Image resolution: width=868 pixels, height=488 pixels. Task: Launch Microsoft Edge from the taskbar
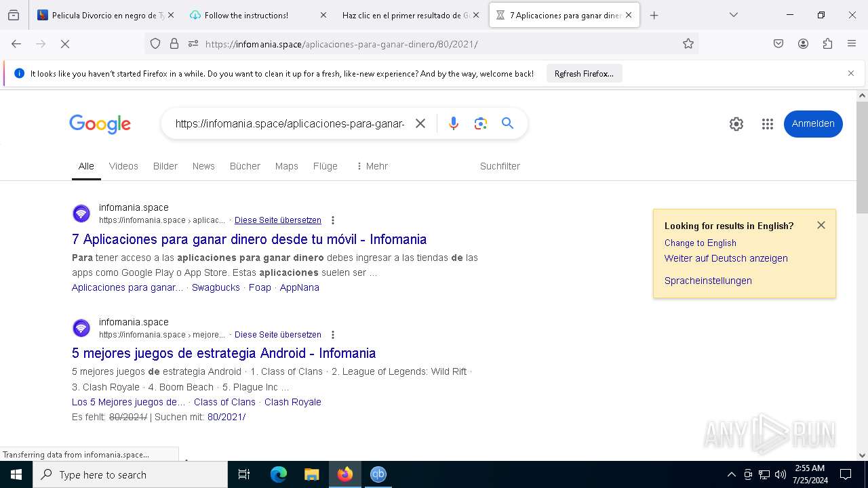tap(279, 474)
